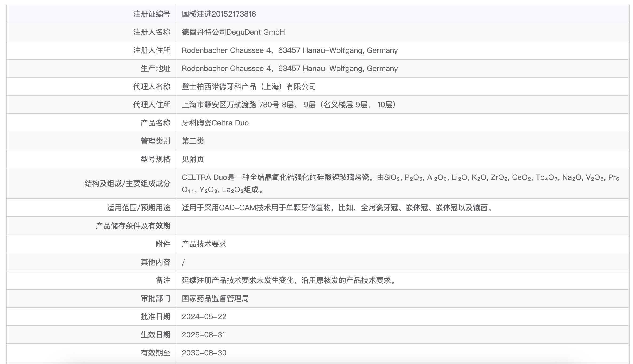This screenshot has height=364, width=633.
Task: Click registrant name DeguDent GmbH value
Action: (x=233, y=32)
